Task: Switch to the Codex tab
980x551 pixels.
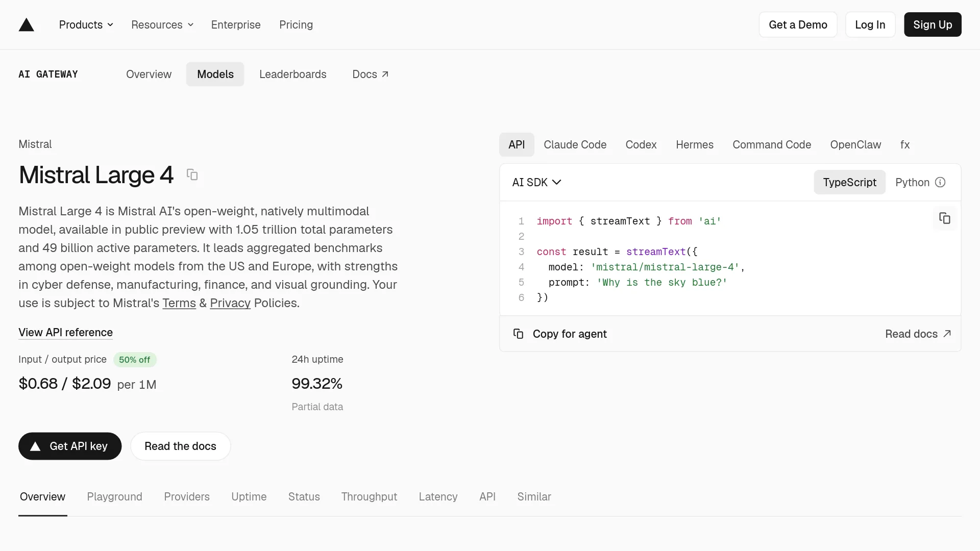Action: click(x=641, y=144)
